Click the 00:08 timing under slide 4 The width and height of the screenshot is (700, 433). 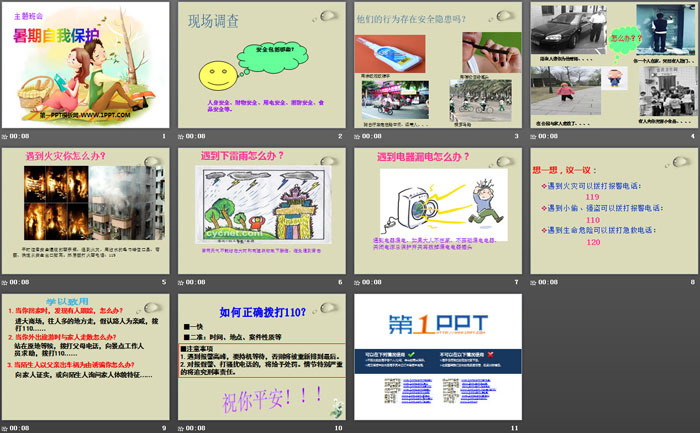coord(548,136)
